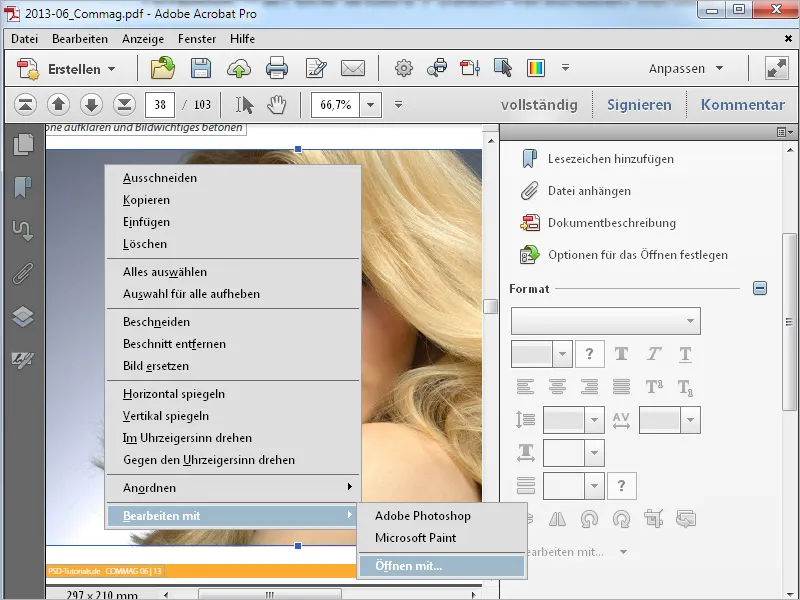Screen dimensions: 800x600
Task: Click the italic T format icon
Action: pos(654,354)
